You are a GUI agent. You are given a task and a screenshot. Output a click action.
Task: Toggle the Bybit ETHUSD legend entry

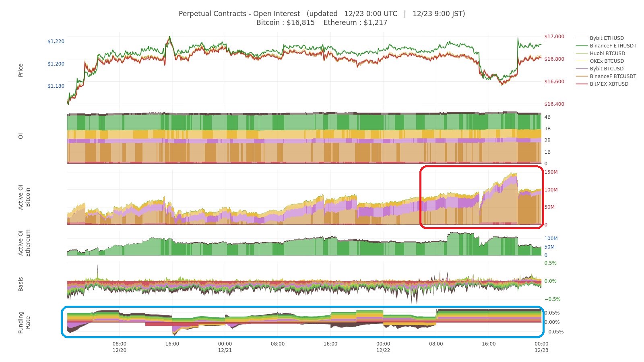pyautogui.click(x=607, y=38)
